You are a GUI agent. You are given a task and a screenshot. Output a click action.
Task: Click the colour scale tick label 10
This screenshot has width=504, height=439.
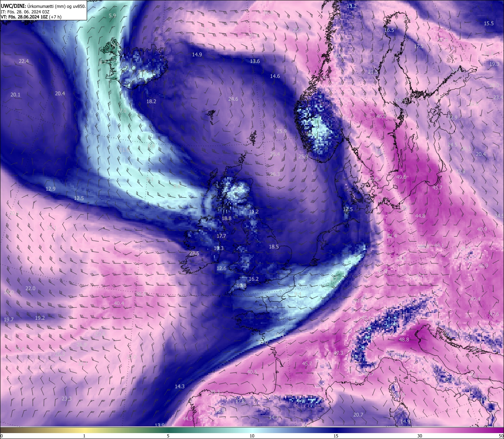coord(252,436)
